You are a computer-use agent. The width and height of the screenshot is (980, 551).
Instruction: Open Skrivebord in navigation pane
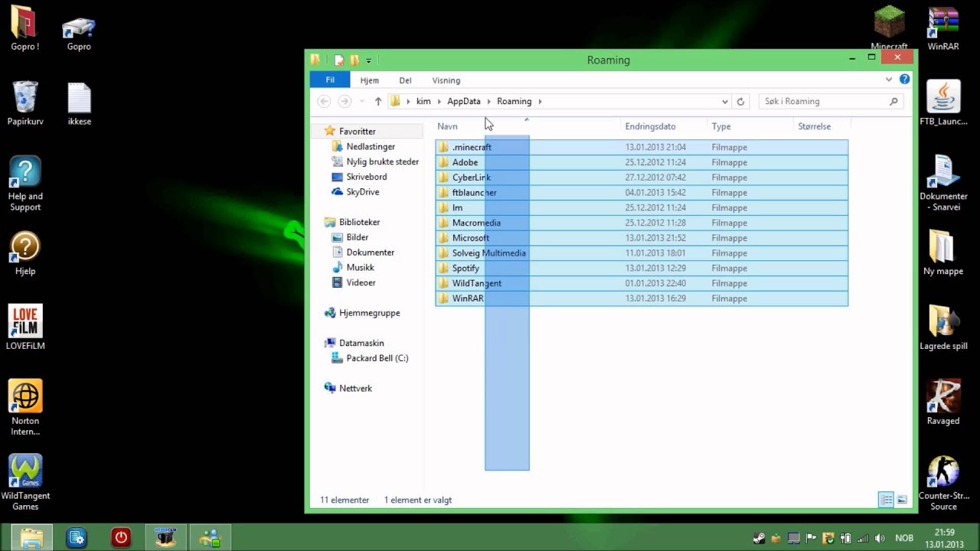tap(366, 177)
